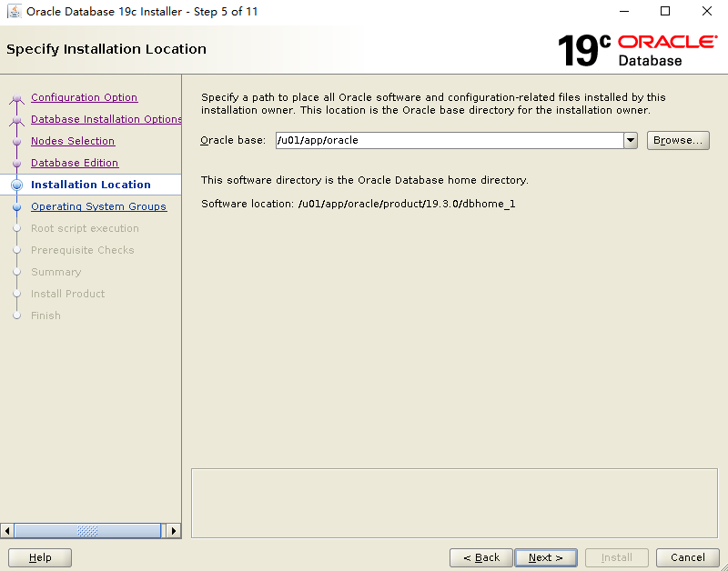Click the Finish step indicator circle
The image size is (728, 571).
pos(18,316)
